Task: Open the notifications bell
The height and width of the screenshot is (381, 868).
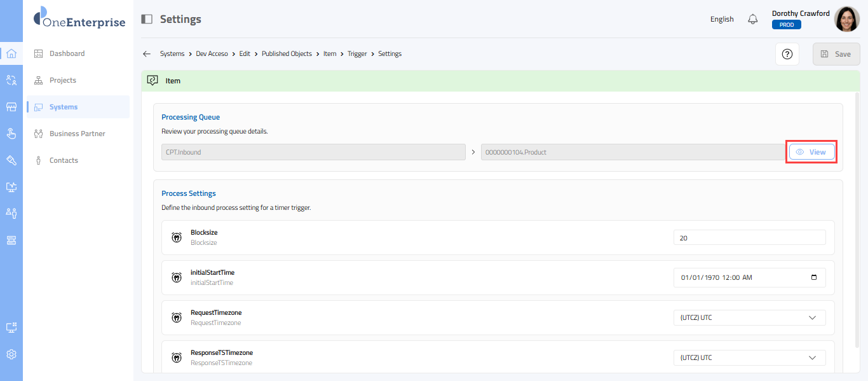Action: (753, 19)
